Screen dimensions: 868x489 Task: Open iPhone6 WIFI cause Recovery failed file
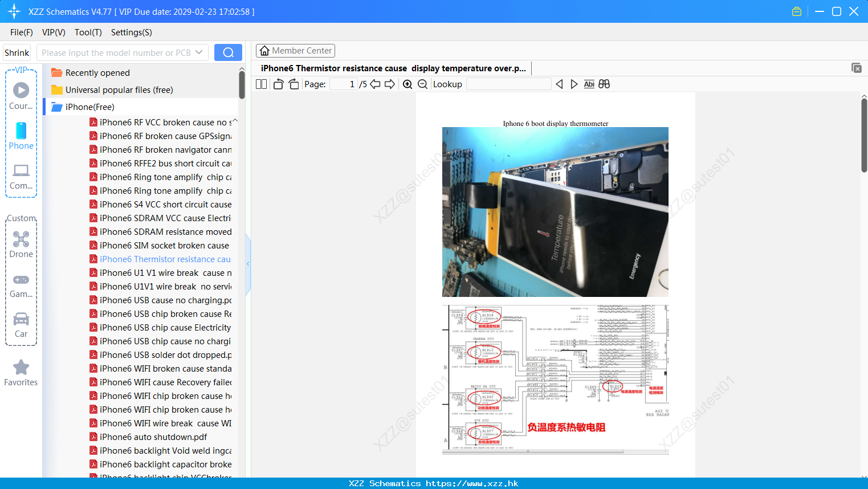pos(161,382)
